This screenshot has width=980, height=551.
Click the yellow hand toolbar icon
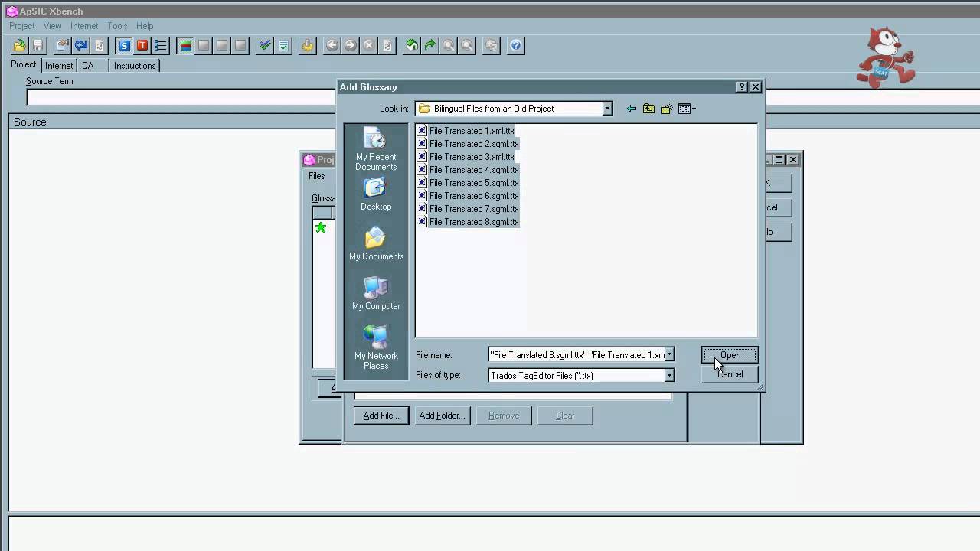tap(308, 46)
